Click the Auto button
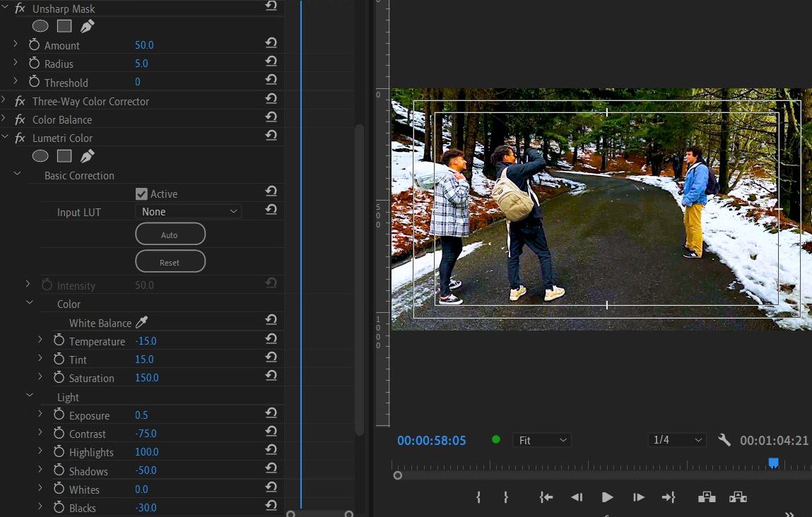The image size is (812, 517). (x=170, y=234)
